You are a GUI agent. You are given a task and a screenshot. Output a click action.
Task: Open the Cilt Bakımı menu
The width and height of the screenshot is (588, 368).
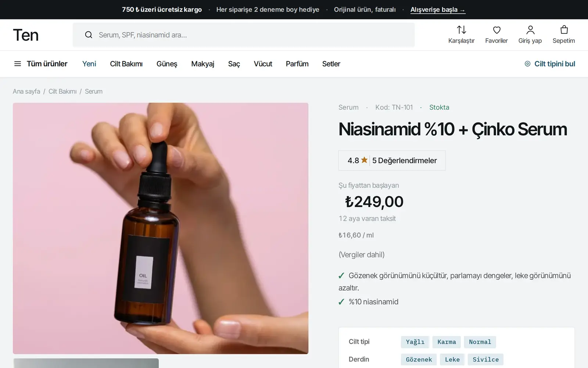126,64
